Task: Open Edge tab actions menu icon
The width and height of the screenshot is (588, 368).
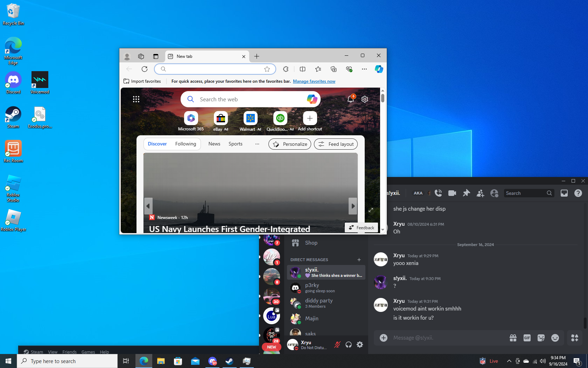Action: tap(156, 56)
